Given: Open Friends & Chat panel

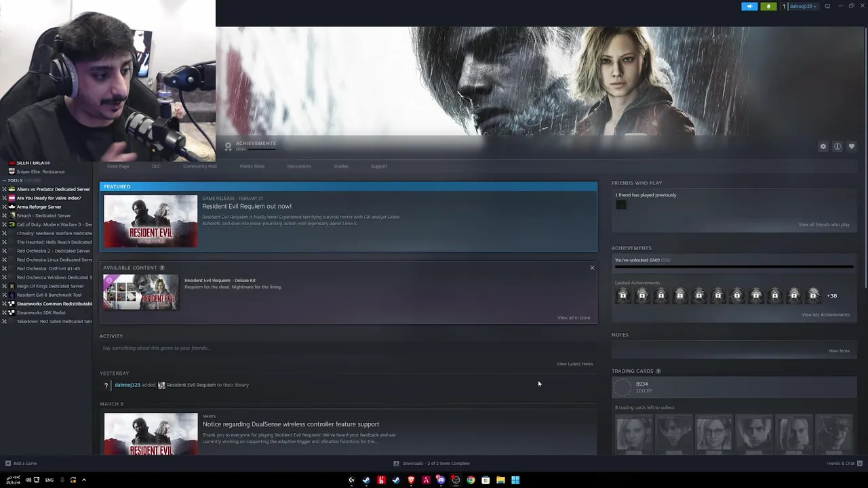Looking at the screenshot, I should coord(844,464).
